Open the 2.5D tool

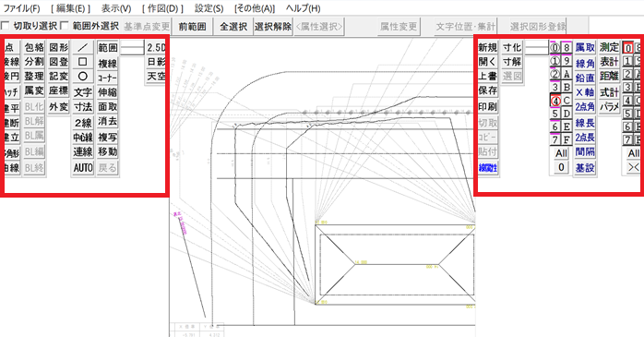coord(156,48)
